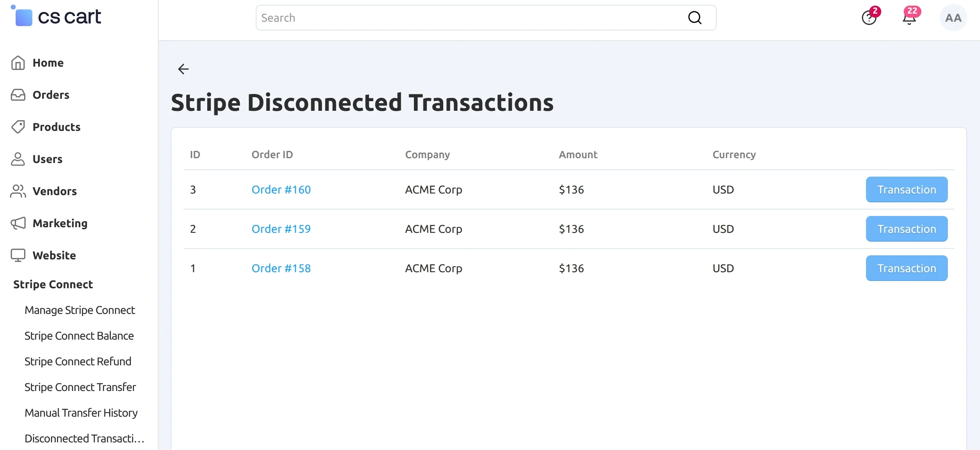Go to Disconnected Transactions sidebar link
The image size is (980, 450).
84,438
